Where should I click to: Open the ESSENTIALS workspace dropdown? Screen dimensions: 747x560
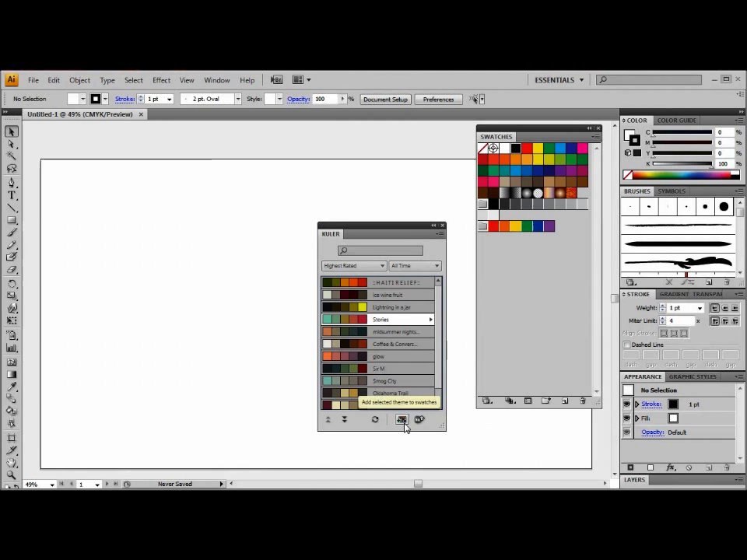pos(559,80)
